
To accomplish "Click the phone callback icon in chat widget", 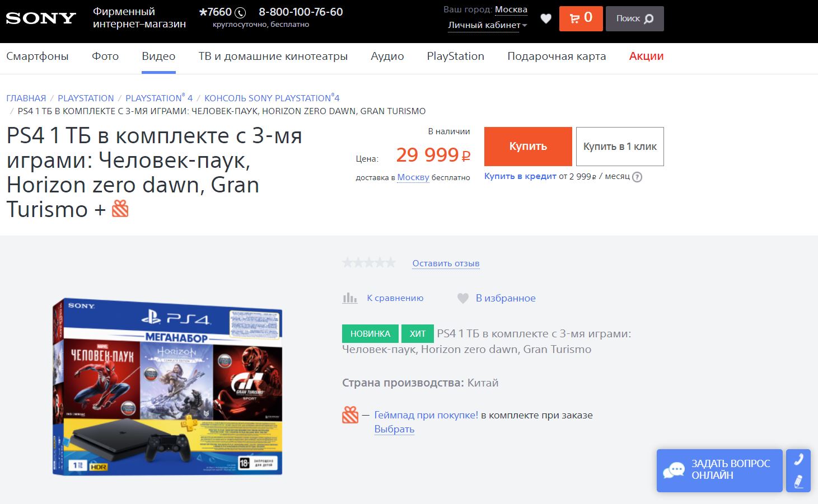I will [798, 459].
